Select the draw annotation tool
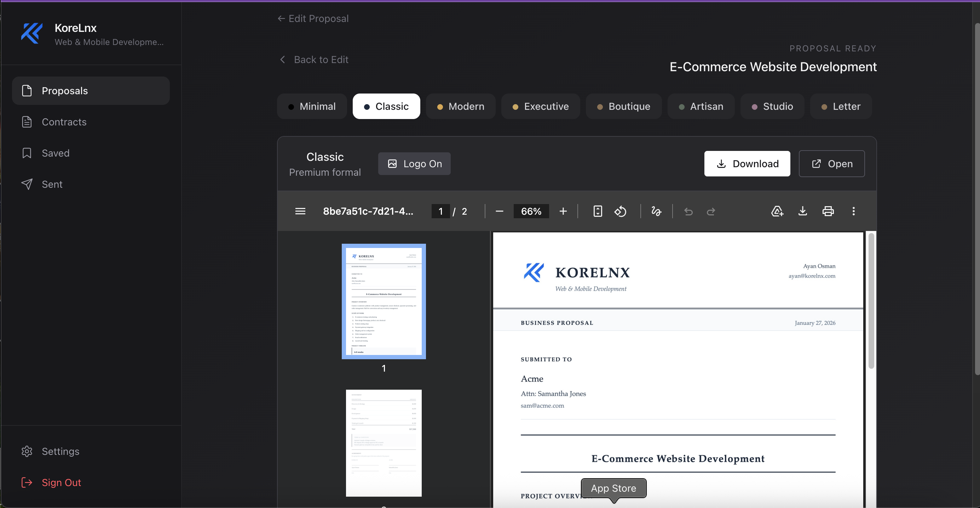Screen dimensions: 980x508 point(656,211)
